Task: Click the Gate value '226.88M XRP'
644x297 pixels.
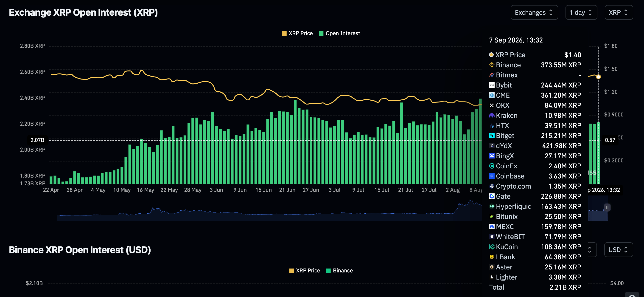Action: [561, 196]
